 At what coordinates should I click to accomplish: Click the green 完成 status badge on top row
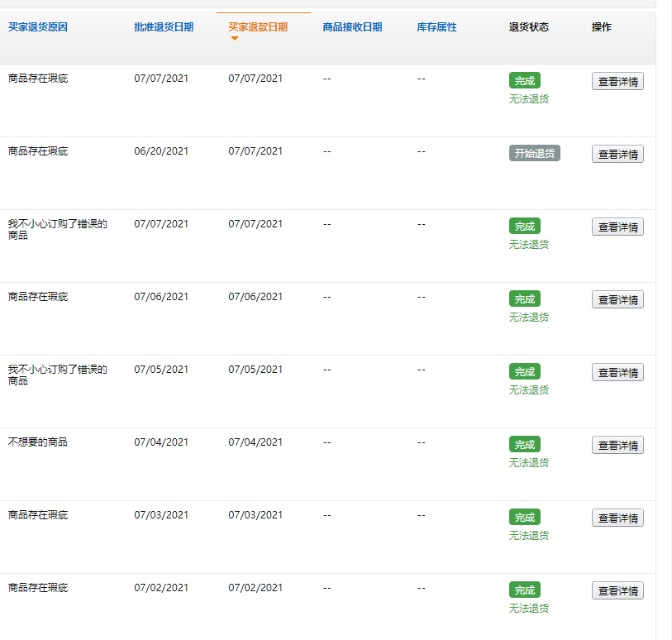[523, 80]
